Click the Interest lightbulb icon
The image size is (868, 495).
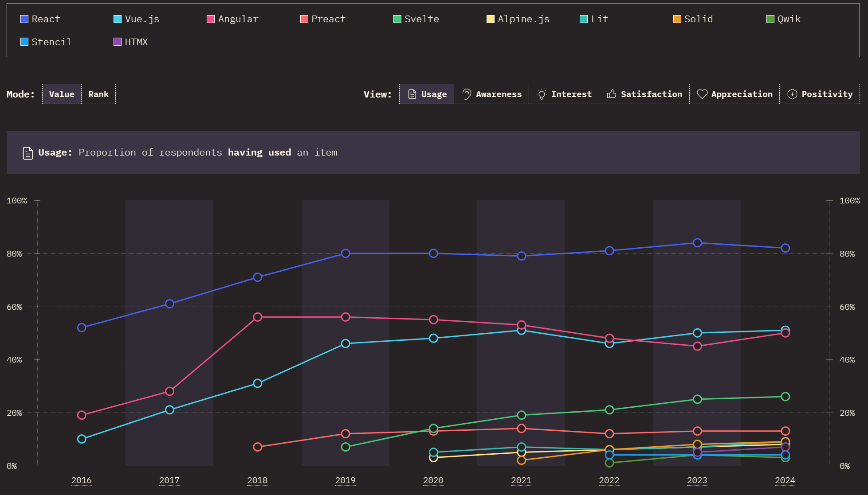pos(541,94)
